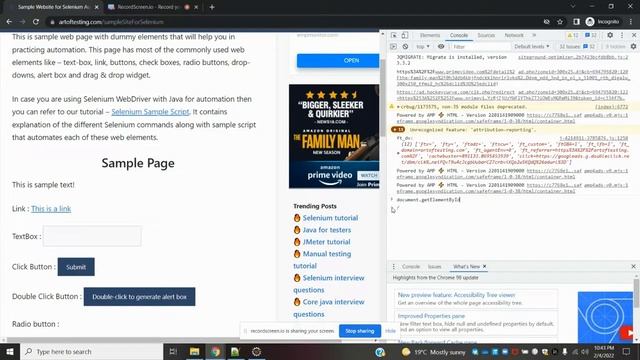Open File Explorer from the taskbar
640x360 pixels.
point(194,351)
